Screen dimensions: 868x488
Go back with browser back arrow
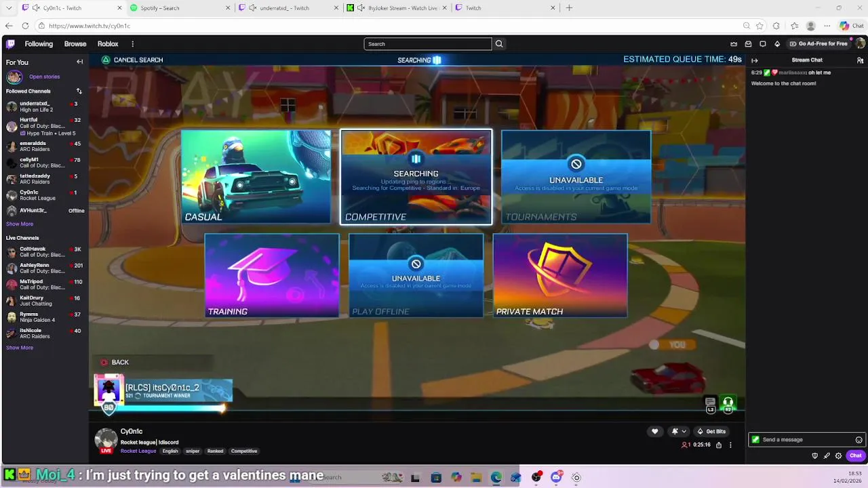click(9, 26)
